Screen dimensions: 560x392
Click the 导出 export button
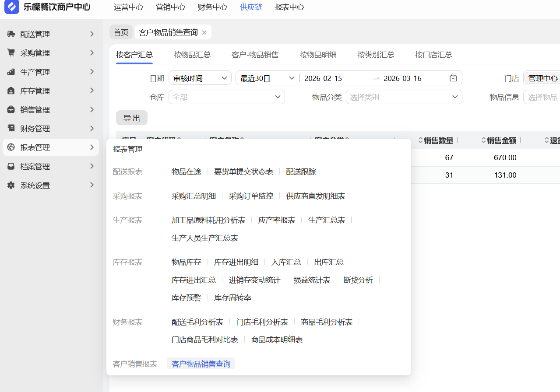(x=132, y=118)
